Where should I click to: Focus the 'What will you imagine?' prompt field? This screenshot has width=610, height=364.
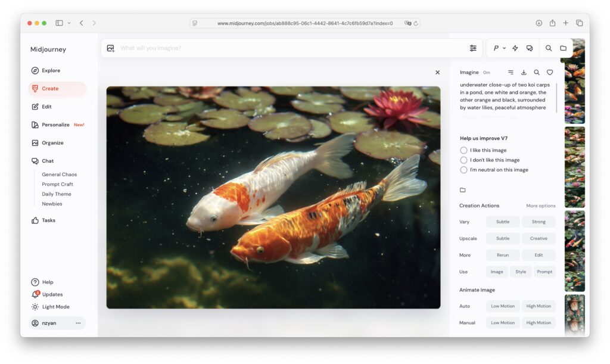292,48
